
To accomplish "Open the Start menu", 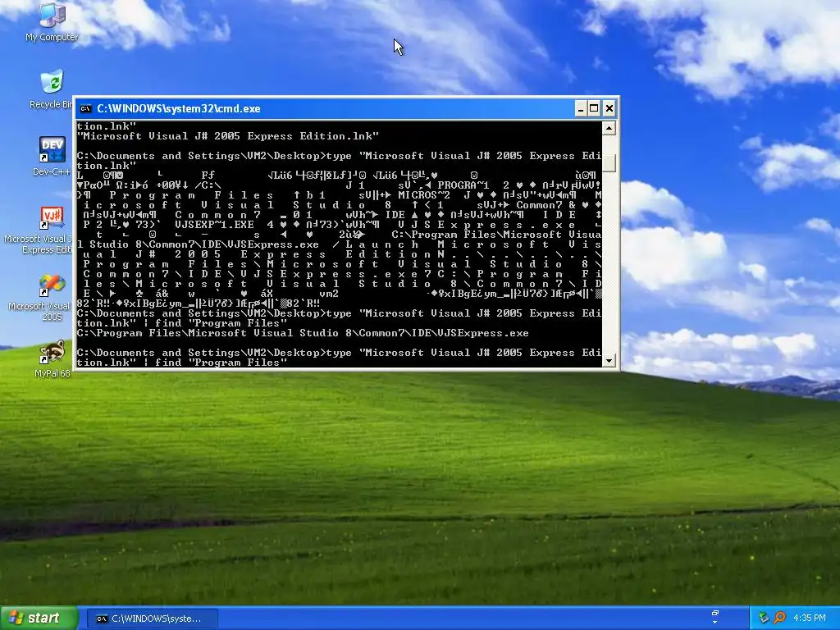I will point(39,619).
